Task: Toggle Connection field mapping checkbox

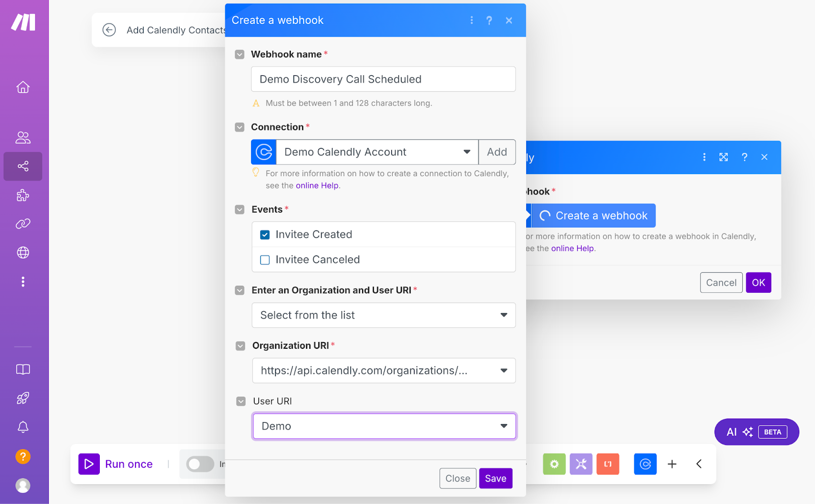Action: click(239, 127)
